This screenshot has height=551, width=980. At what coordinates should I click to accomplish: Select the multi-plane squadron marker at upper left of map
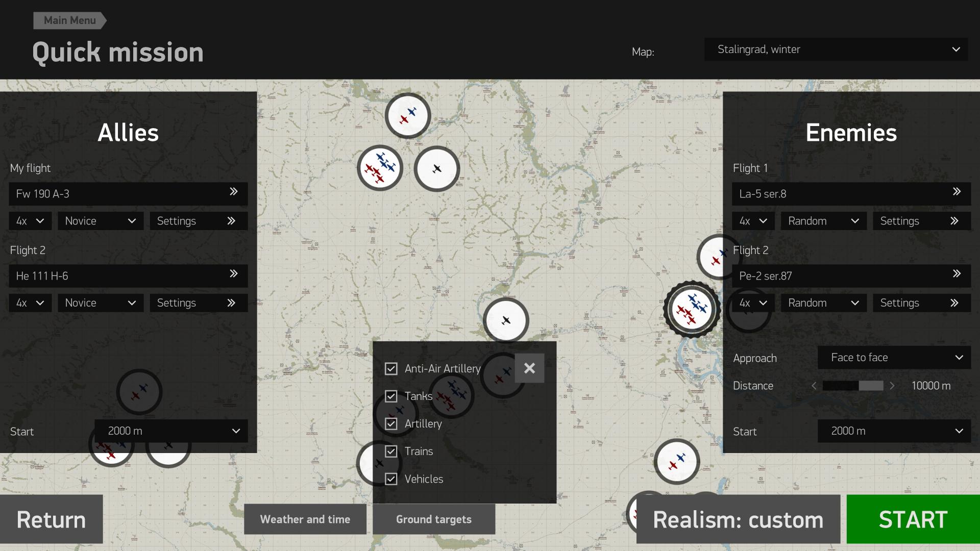[x=380, y=168]
